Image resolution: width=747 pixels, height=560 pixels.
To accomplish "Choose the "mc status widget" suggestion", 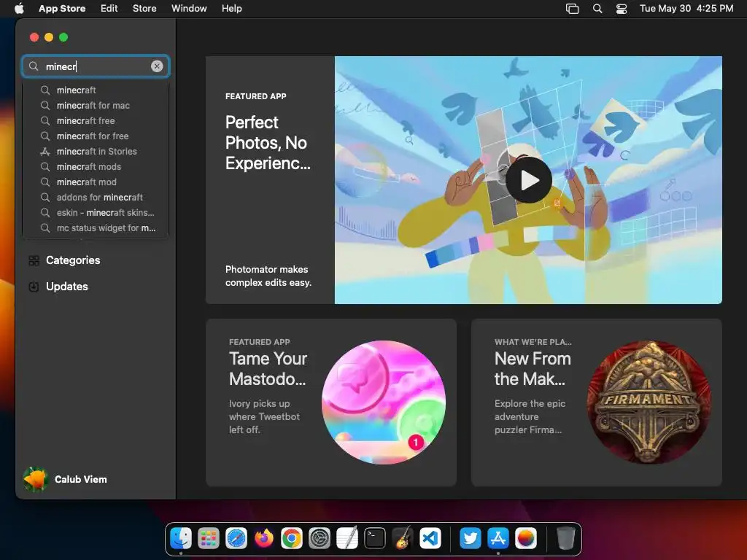I will click(96, 227).
